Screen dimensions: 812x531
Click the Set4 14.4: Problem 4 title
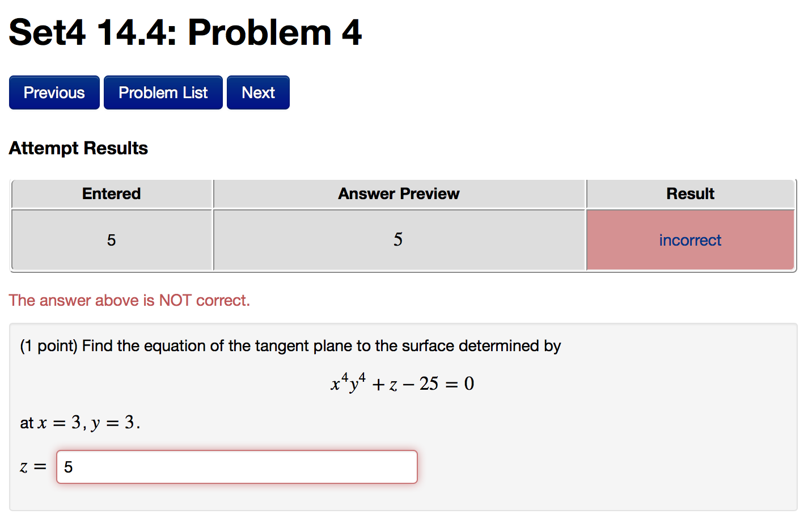(185, 33)
